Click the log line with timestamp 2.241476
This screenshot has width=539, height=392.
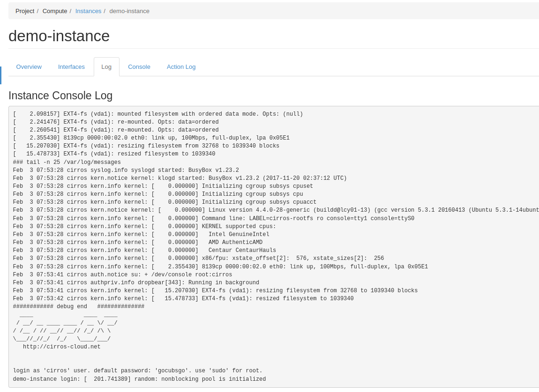[116, 122]
